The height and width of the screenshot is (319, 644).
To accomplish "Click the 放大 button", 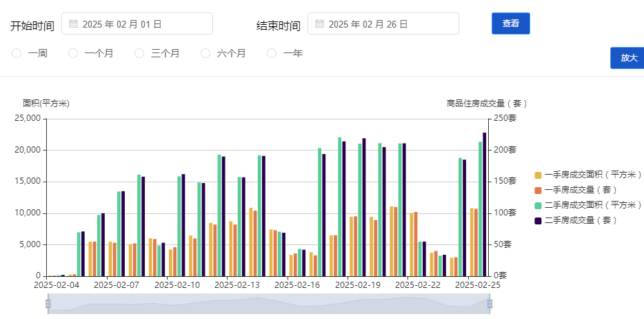I will (628, 58).
